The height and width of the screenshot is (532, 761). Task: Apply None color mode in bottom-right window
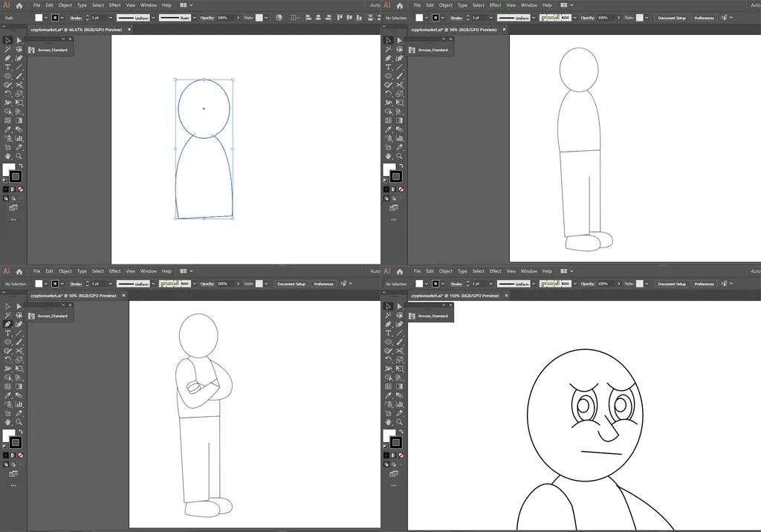[401, 455]
